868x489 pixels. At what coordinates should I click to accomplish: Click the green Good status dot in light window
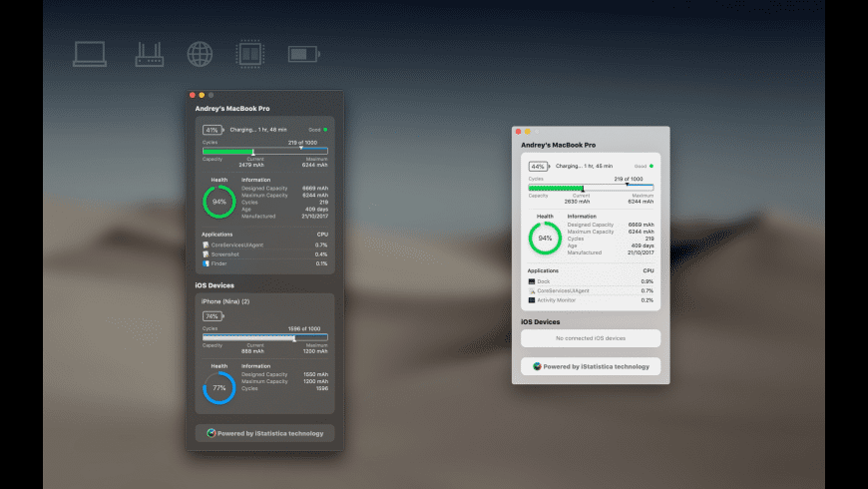(651, 166)
